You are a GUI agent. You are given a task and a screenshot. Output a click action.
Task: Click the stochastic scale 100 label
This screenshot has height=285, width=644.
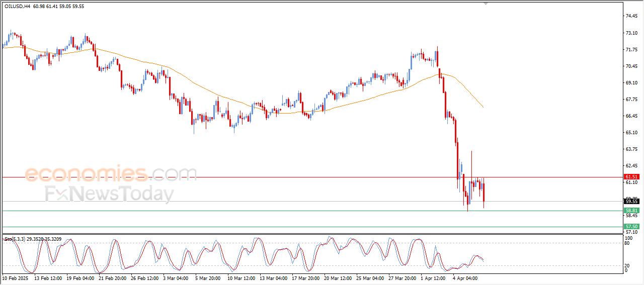tap(628, 237)
